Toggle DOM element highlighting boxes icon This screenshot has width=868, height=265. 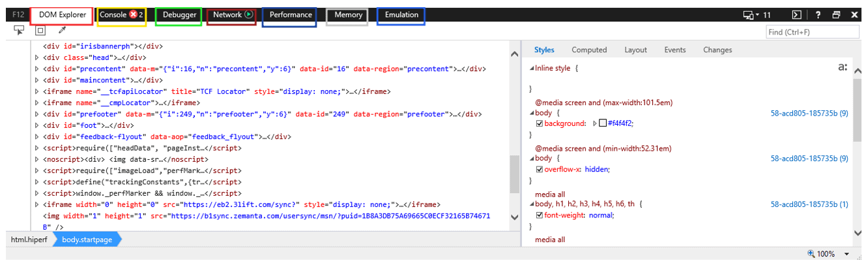point(40,30)
